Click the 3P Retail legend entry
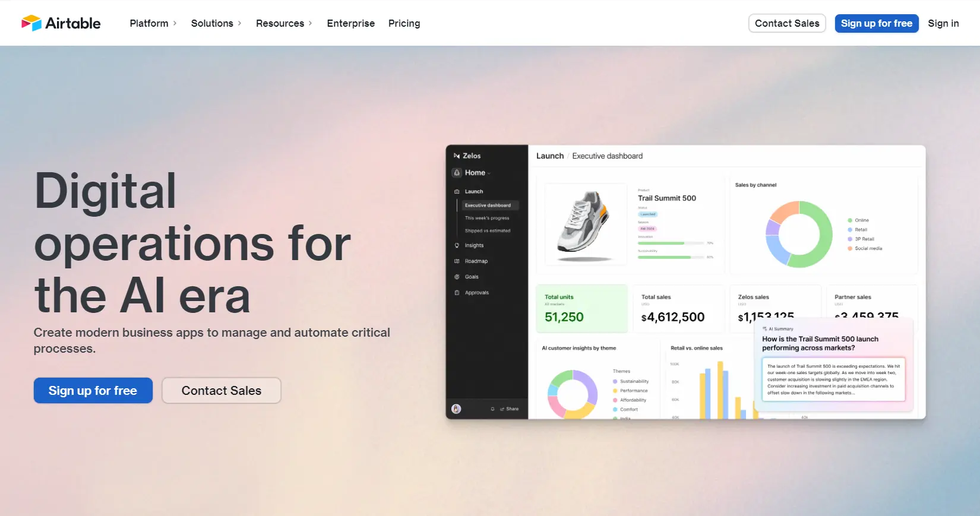Viewport: 980px width, 516px height. (x=861, y=239)
